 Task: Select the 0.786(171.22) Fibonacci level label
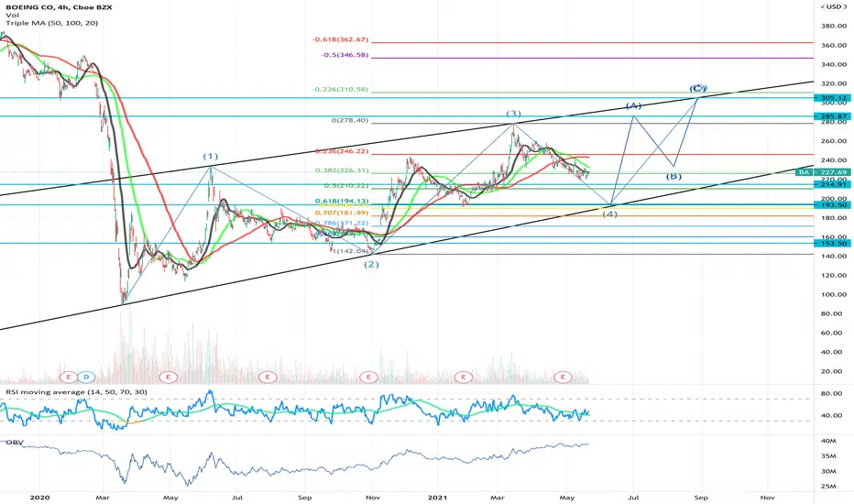pos(342,224)
